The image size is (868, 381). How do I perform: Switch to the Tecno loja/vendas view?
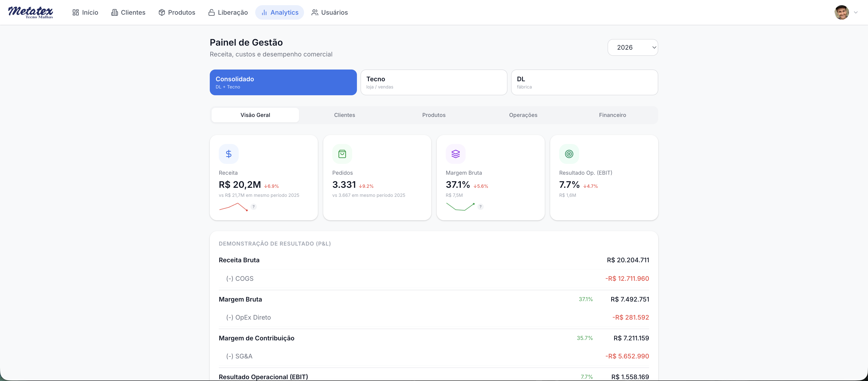(434, 82)
